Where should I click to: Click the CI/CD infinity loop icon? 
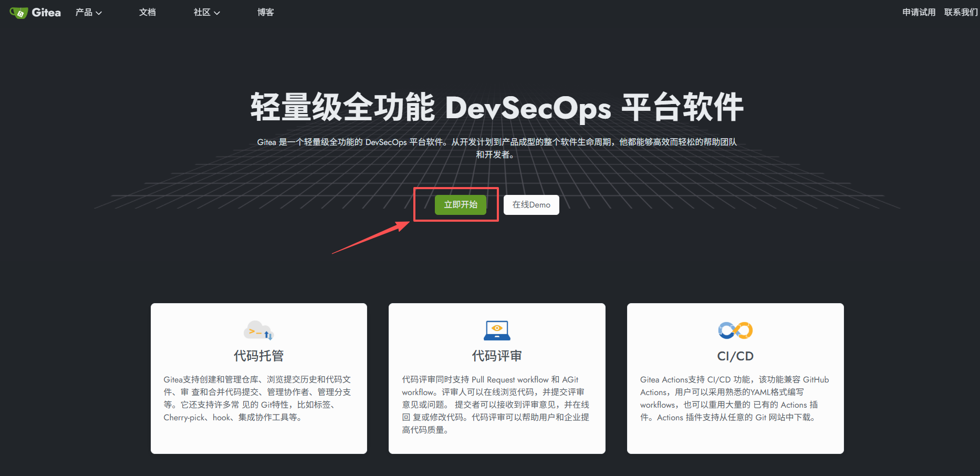pos(735,330)
